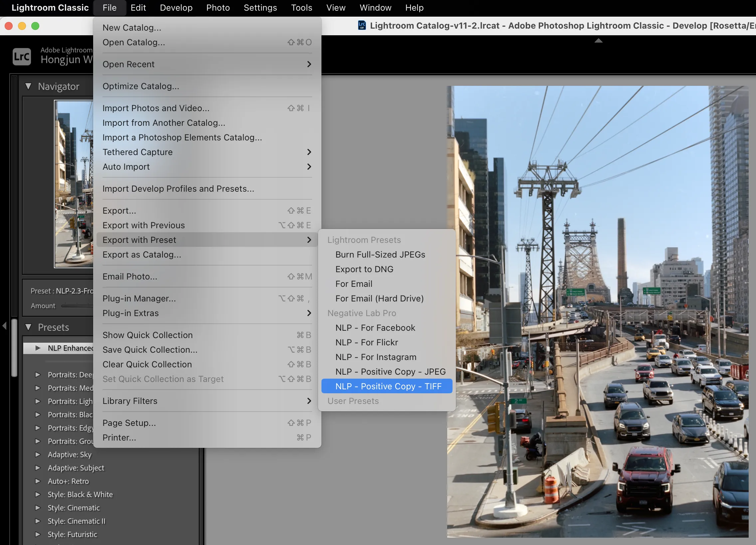
Task: Expand Style: Black & White presets
Action: tap(38, 494)
